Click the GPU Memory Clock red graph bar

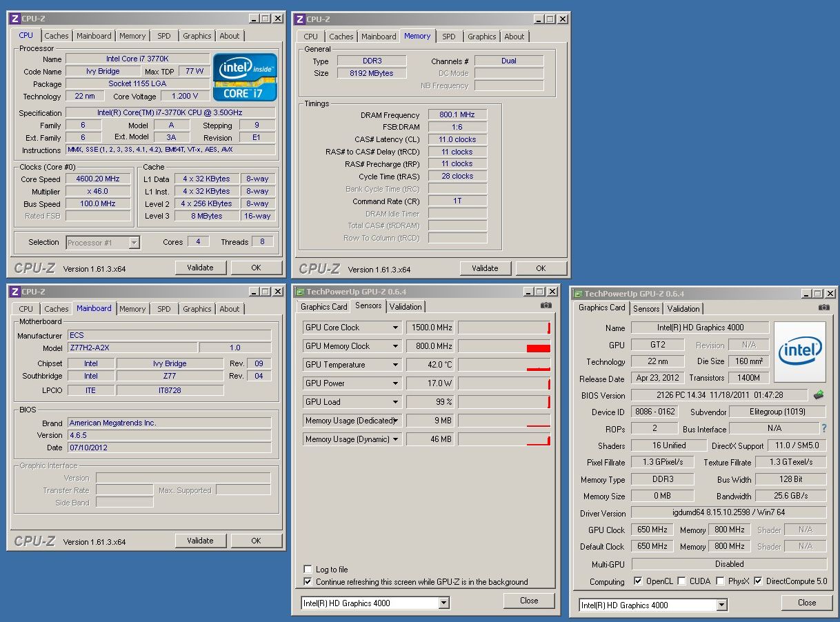[x=538, y=348]
